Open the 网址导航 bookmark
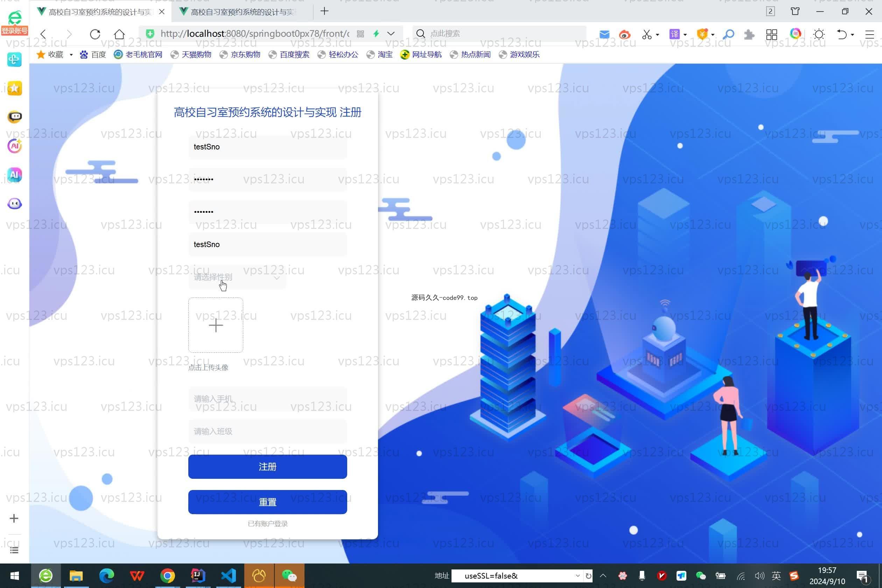 click(421, 55)
